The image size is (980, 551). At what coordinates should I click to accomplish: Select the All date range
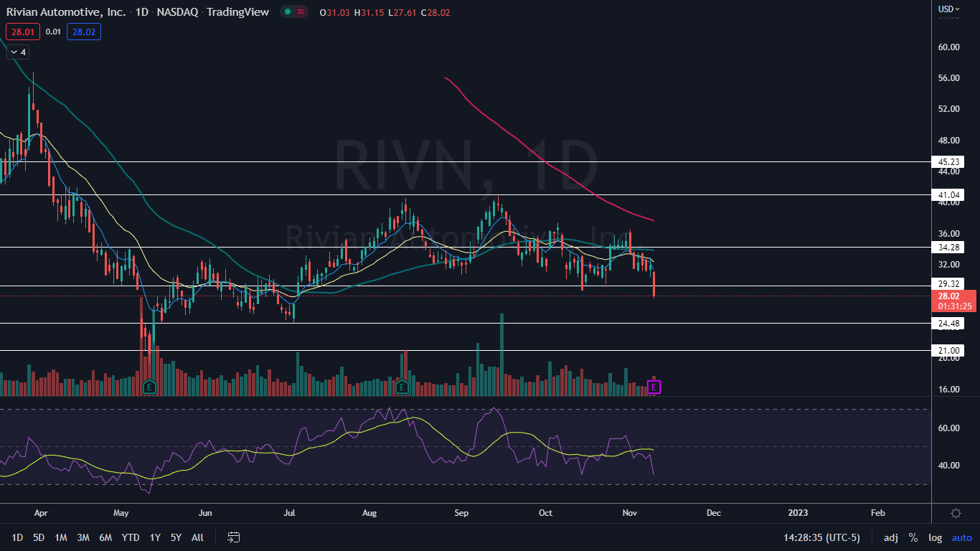coord(198,537)
